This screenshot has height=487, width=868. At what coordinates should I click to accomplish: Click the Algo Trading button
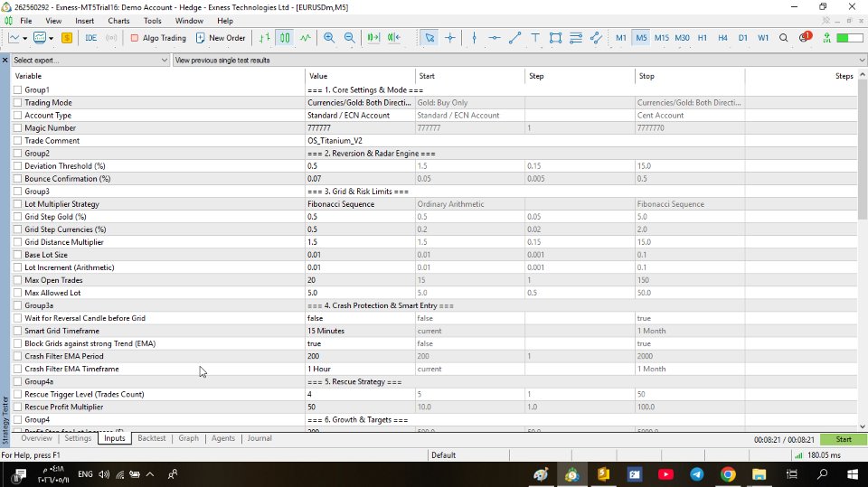pos(158,38)
